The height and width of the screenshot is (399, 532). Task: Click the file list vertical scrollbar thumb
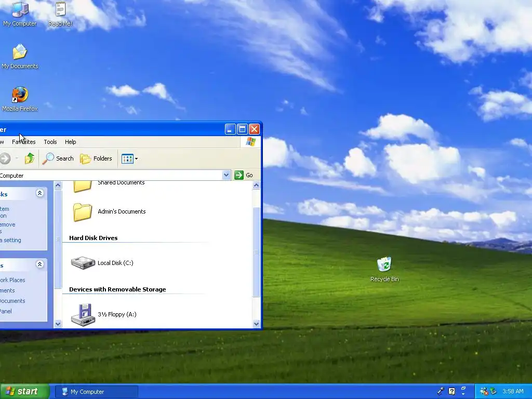click(257, 252)
